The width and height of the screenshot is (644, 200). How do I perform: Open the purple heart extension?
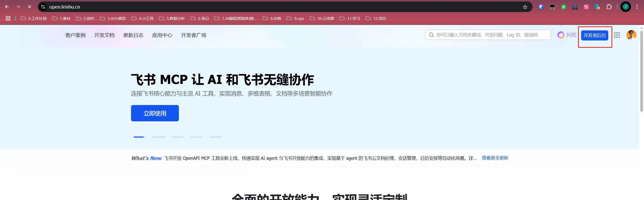[x=575, y=7]
